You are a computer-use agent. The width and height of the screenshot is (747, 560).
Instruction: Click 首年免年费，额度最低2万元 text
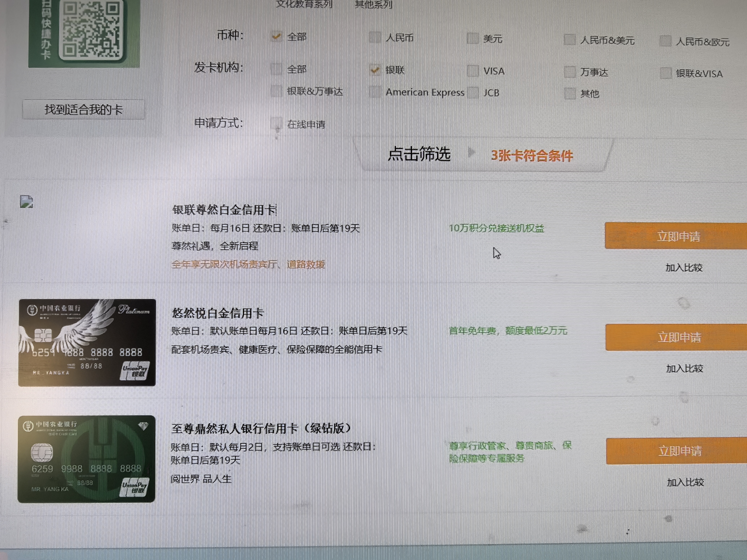[x=508, y=331]
